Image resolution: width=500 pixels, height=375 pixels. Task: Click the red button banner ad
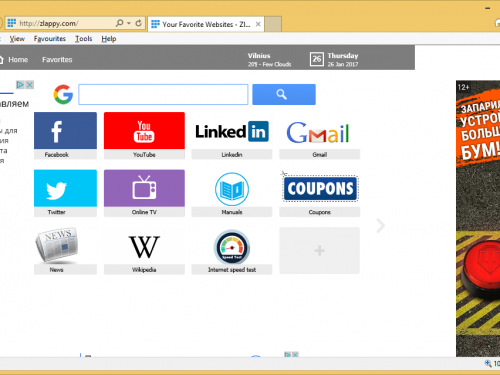[478, 219]
